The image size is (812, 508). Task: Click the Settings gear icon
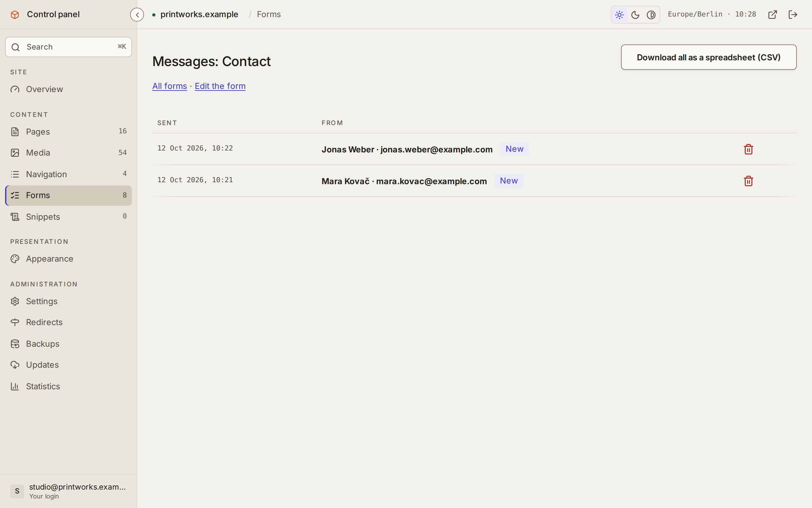[15, 301]
